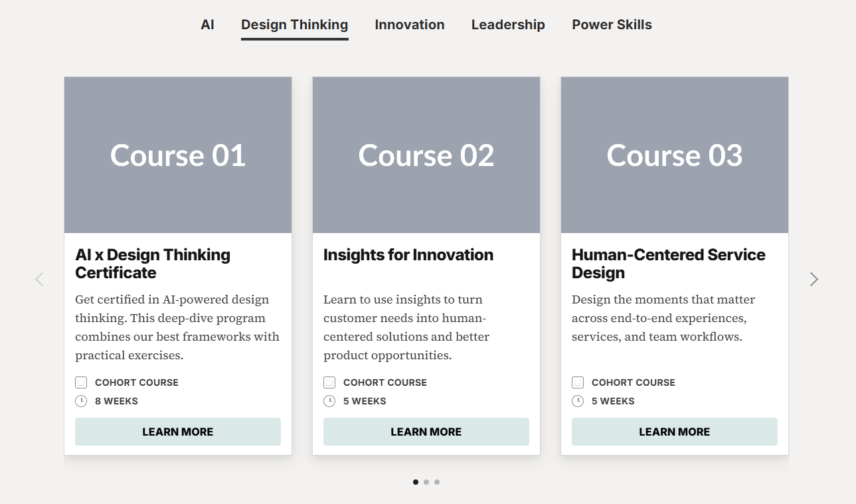The image size is (856, 504).
Task: Click cohort course icon on Insights for Innovation card
Action: (329, 382)
